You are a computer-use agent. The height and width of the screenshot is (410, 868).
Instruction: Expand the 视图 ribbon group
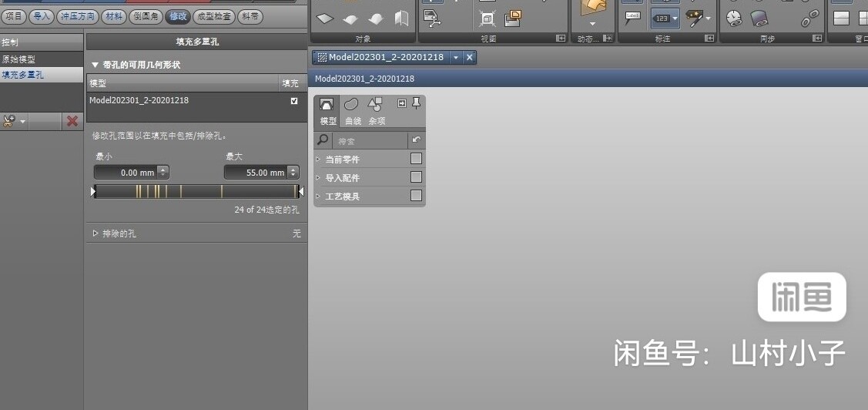[560, 39]
